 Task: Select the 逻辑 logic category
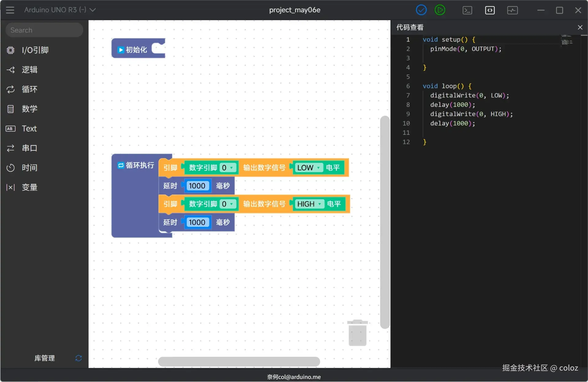click(x=29, y=70)
